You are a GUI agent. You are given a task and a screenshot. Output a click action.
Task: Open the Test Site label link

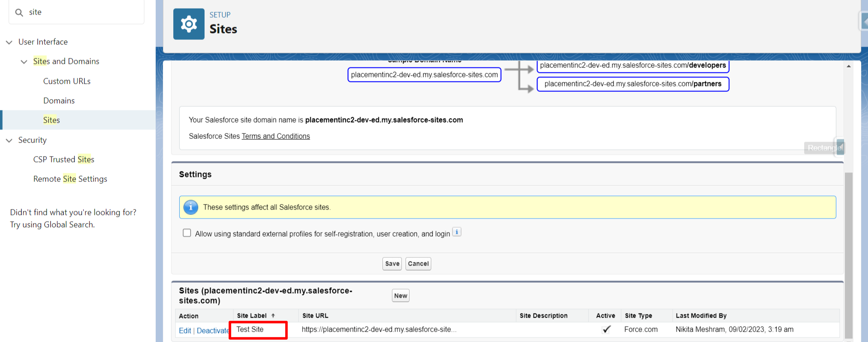coord(250,329)
